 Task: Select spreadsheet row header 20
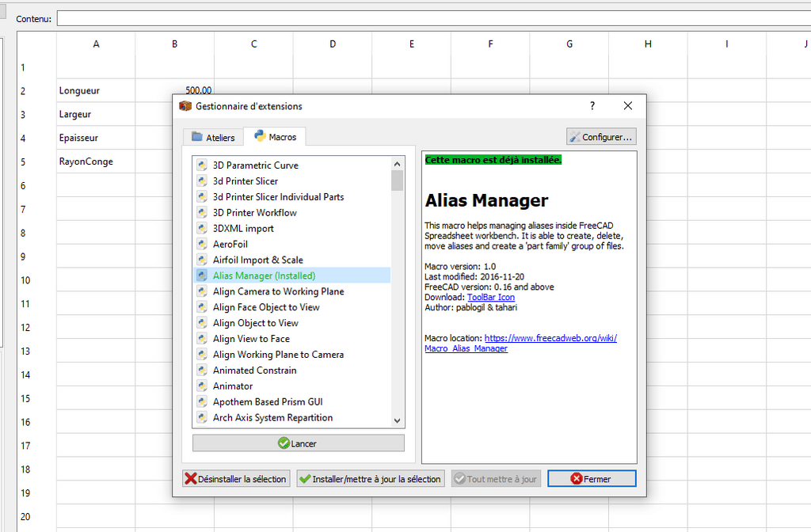pos(36,516)
